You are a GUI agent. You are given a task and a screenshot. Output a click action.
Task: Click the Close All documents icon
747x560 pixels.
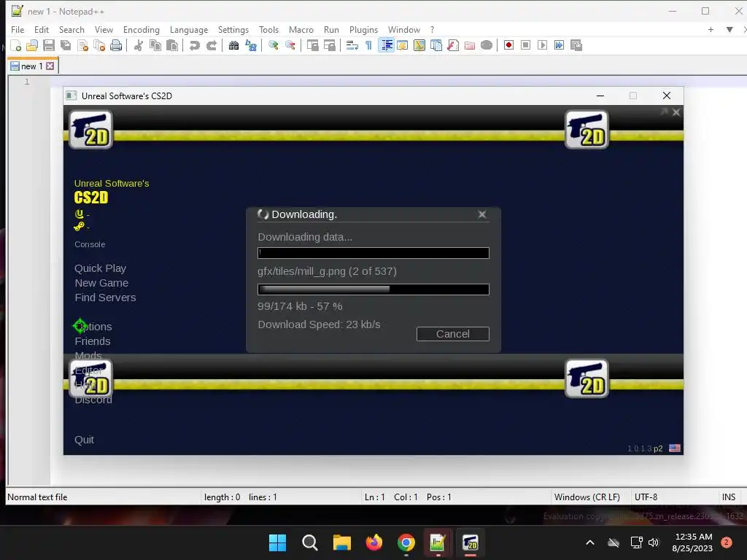tap(99, 45)
